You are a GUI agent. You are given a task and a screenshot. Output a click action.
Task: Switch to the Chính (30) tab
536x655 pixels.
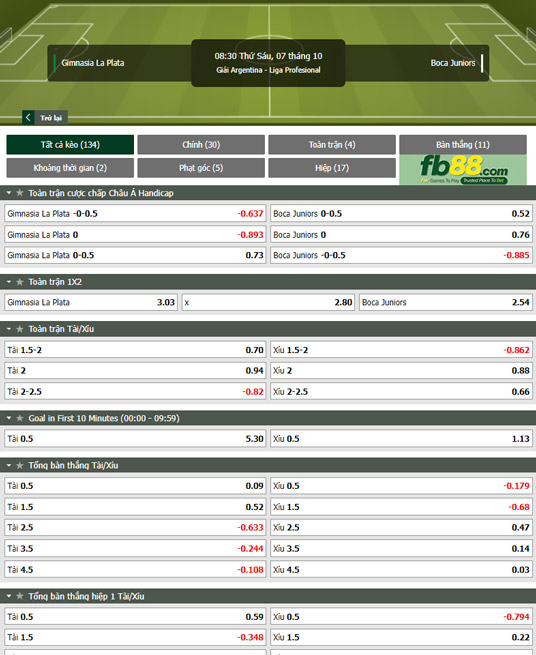[201, 145]
